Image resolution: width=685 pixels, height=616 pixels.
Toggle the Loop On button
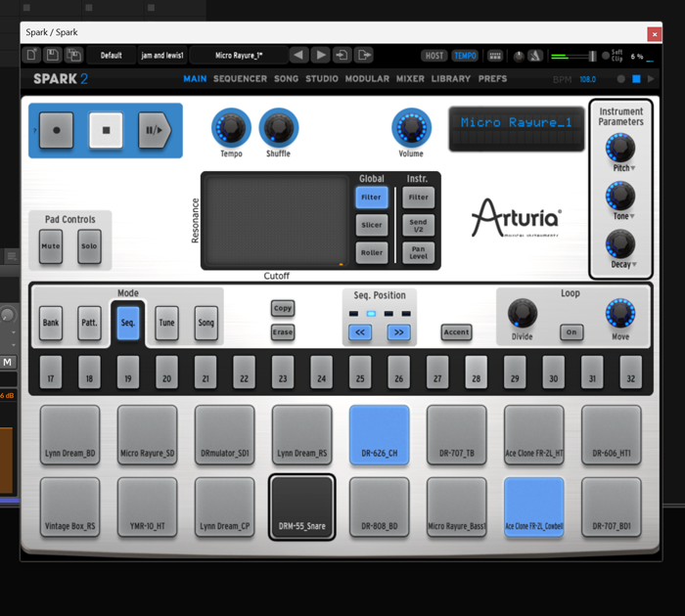pos(571,331)
